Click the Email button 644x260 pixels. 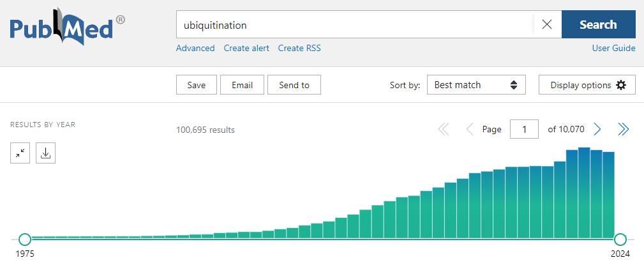[x=242, y=85]
